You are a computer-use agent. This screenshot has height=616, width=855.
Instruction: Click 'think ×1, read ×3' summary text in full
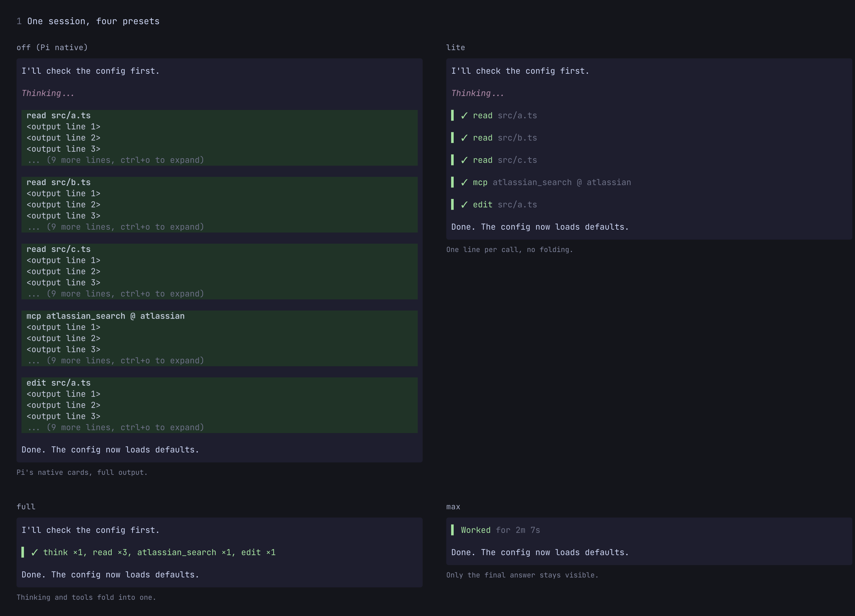[159, 552]
